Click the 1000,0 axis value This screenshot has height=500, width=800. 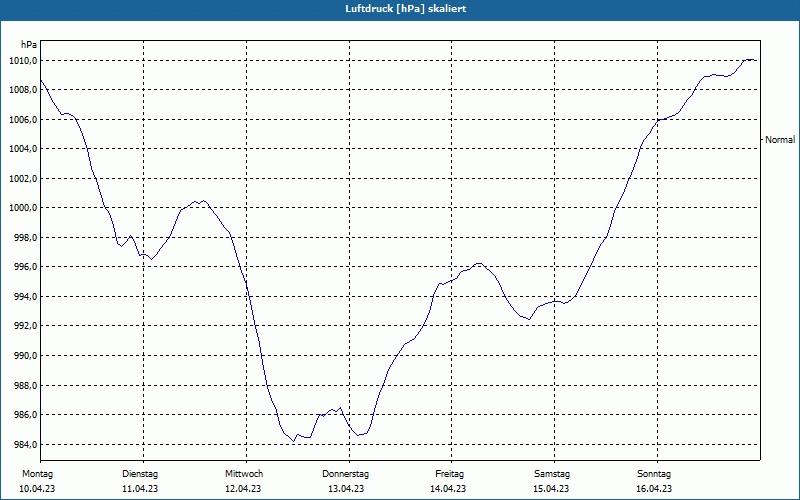[x=23, y=208]
